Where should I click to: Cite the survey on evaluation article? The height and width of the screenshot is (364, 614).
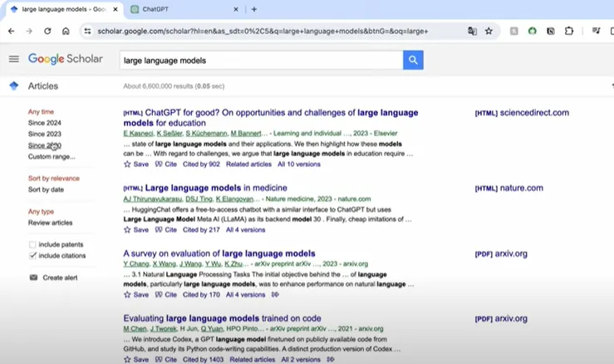(x=166, y=295)
